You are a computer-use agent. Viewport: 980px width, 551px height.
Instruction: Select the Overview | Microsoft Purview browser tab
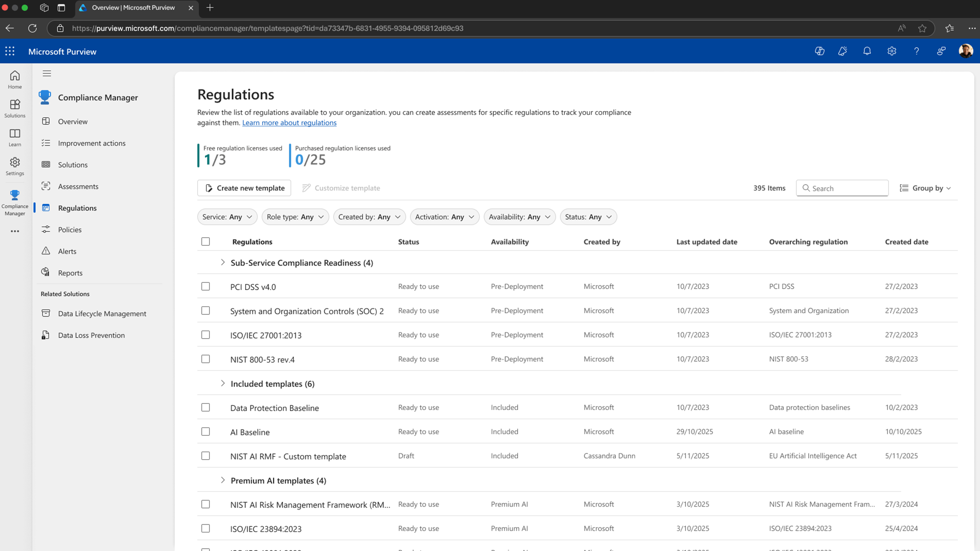[137, 8]
